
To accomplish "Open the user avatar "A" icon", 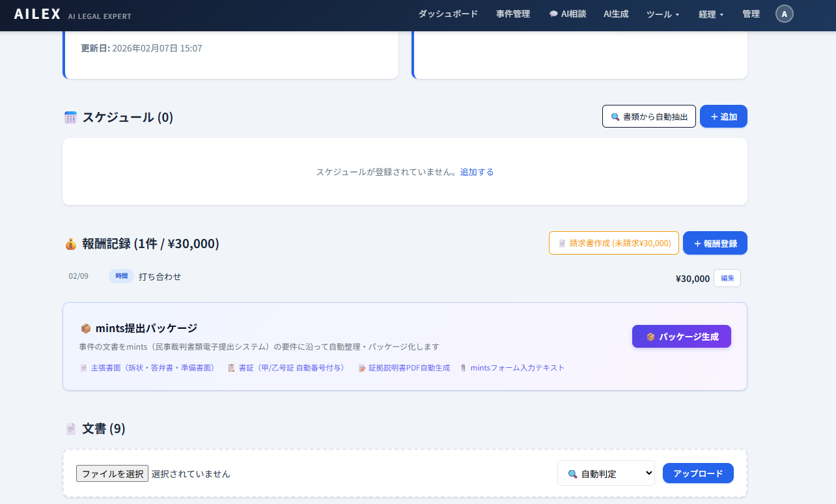I will [785, 14].
